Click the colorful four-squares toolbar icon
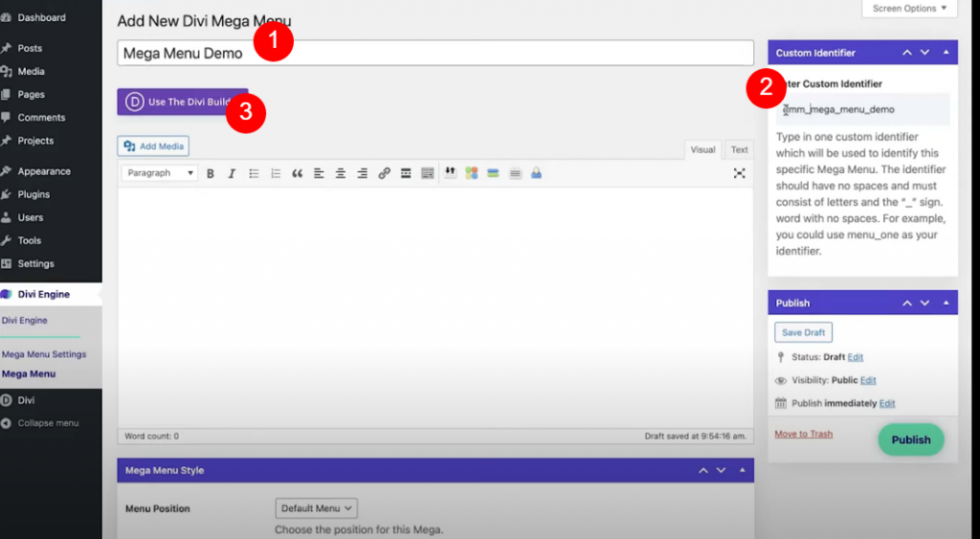The image size is (980, 539). pyautogui.click(x=471, y=173)
